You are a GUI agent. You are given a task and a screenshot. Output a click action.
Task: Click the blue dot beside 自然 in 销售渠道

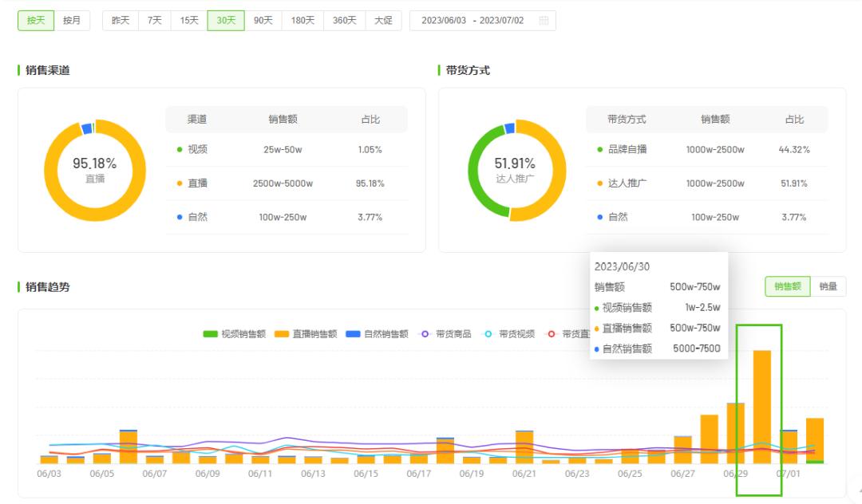click(x=178, y=216)
